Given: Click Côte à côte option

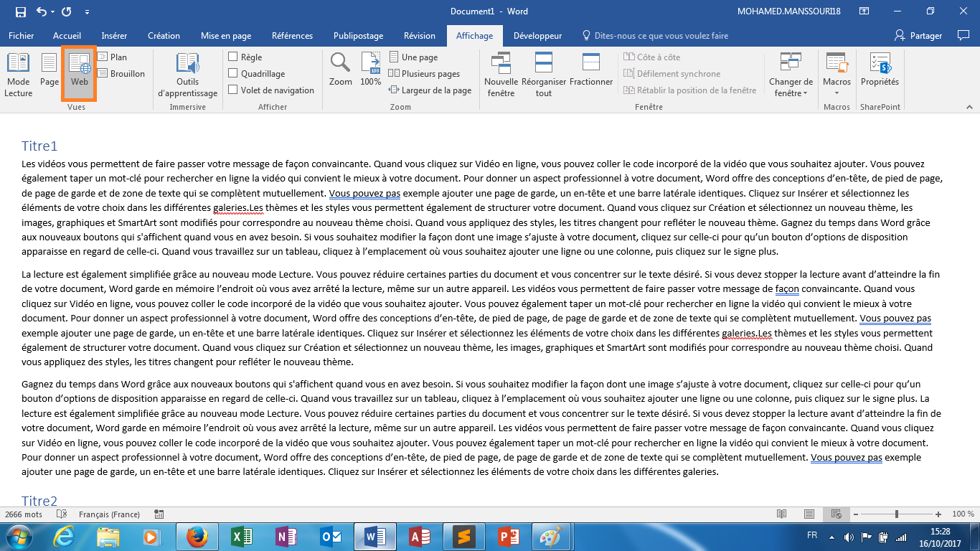Looking at the screenshot, I should [x=651, y=57].
